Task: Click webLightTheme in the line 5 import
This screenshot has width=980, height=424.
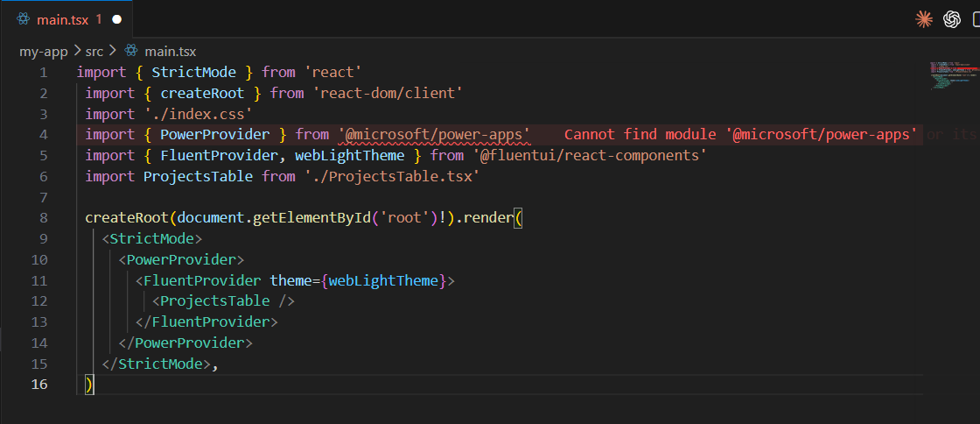Action: coord(349,155)
